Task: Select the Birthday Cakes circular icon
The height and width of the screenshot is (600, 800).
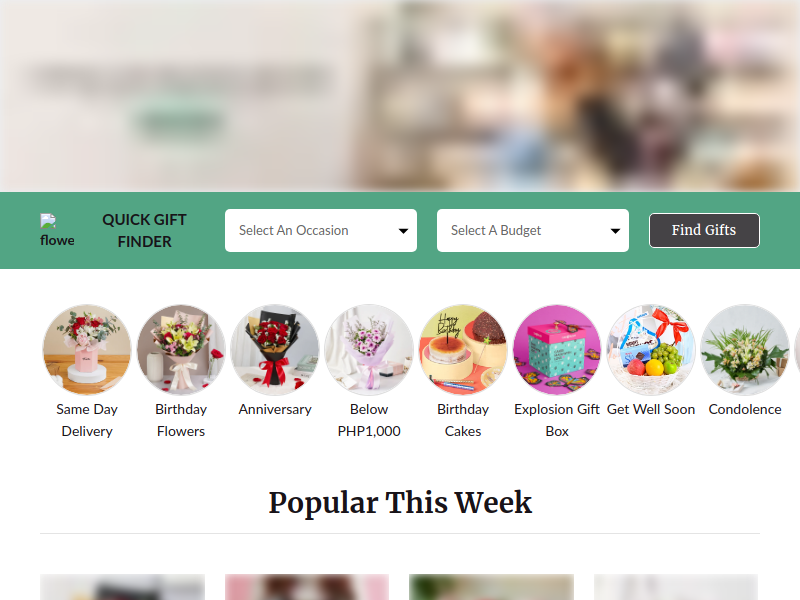Action: point(463,349)
